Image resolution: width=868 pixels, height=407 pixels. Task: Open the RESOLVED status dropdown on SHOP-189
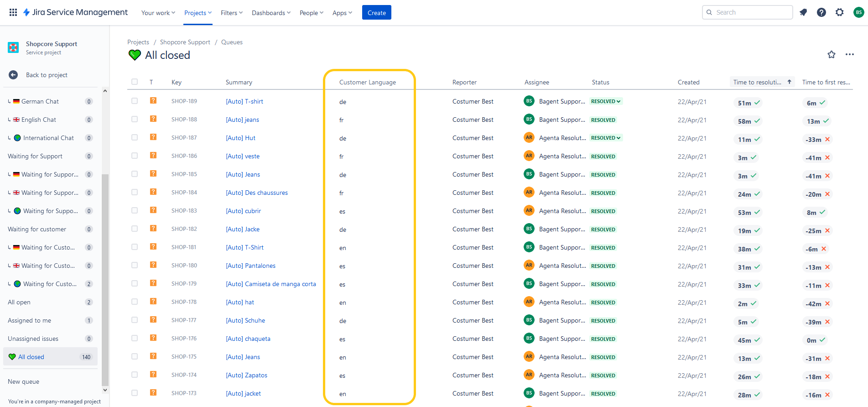[606, 101]
